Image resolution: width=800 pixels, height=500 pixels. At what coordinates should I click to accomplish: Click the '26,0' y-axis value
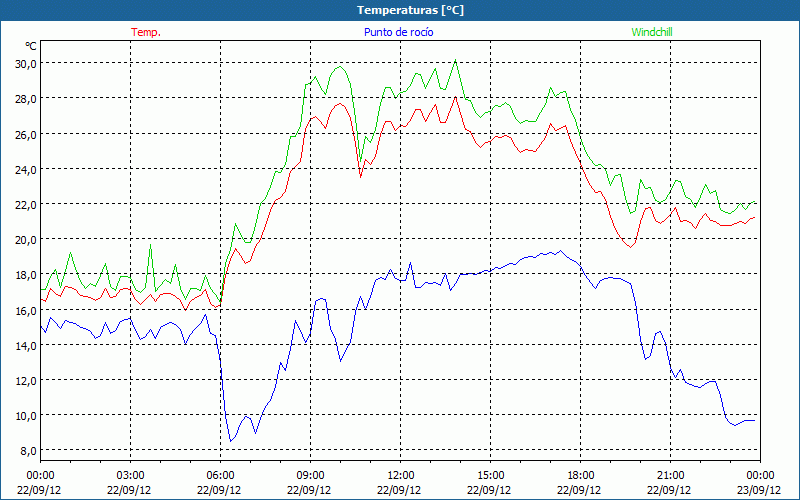(x=26, y=134)
